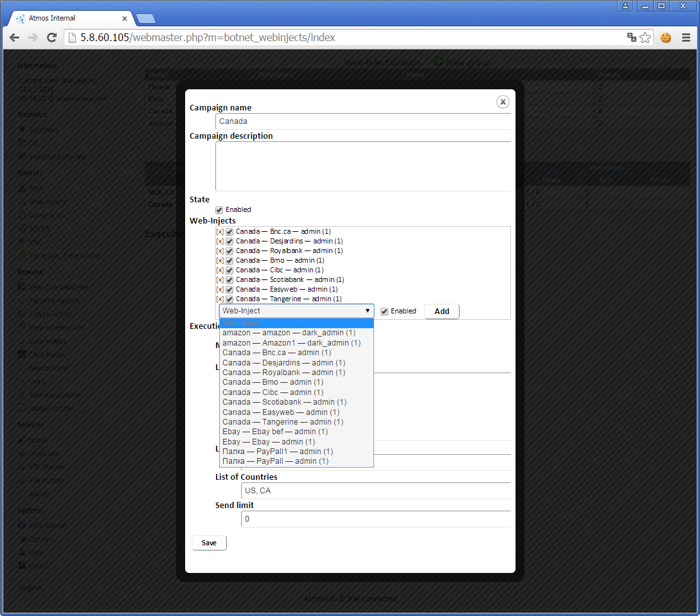Select the highlighted Web-Inject placeholder option
Image resolution: width=700 pixels, height=616 pixels.
pyautogui.click(x=296, y=323)
